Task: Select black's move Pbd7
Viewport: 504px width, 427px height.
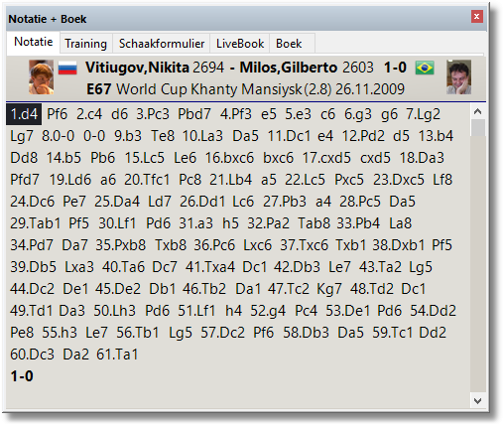Action: (194, 114)
